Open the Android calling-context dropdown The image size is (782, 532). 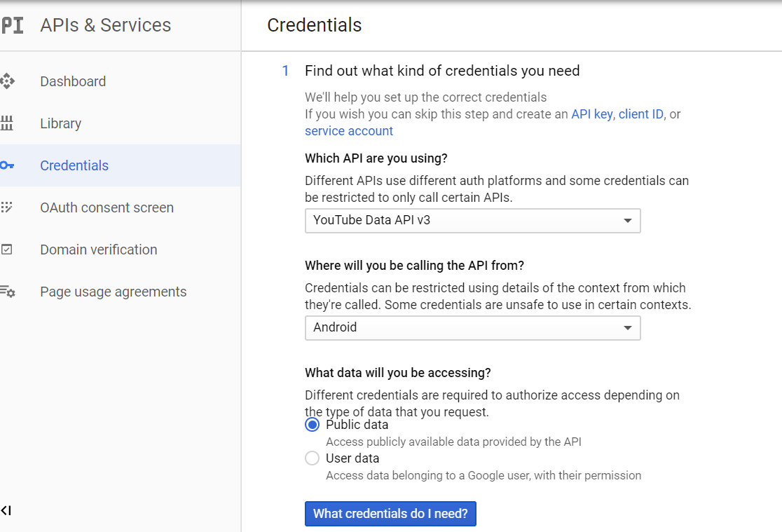pyautogui.click(x=473, y=328)
